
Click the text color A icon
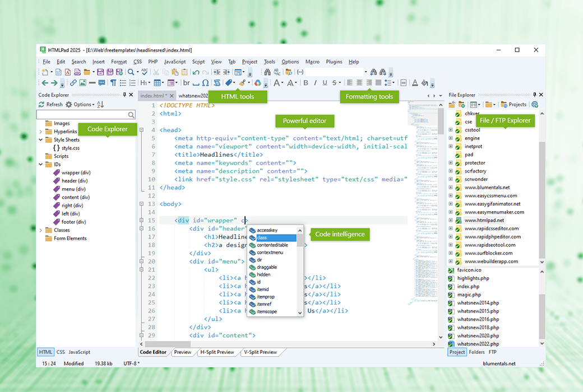coord(415,83)
